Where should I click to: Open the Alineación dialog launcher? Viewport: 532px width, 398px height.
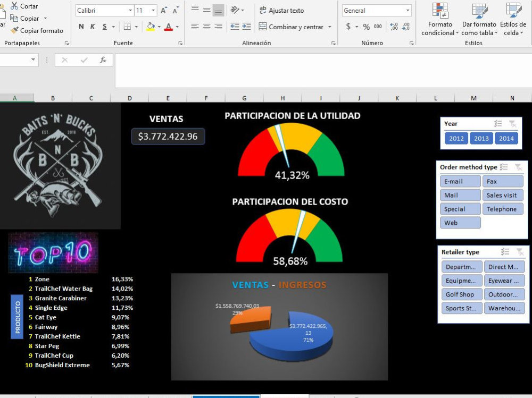tap(334, 43)
